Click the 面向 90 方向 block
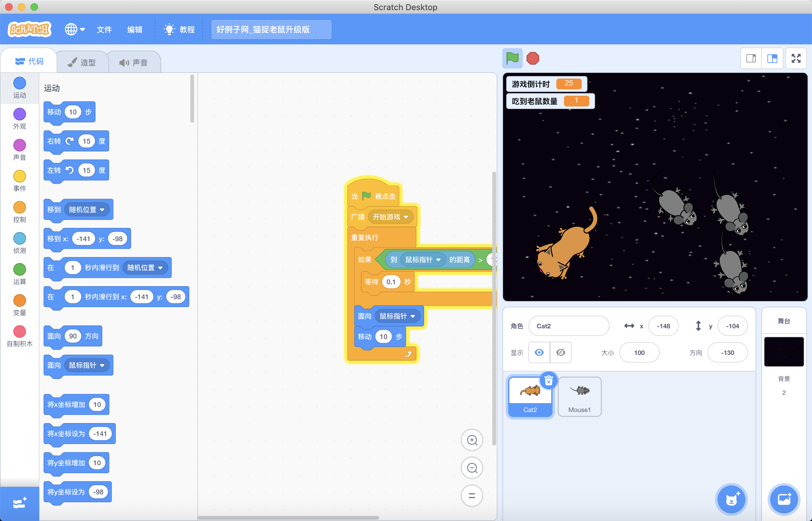 [73, 336]
